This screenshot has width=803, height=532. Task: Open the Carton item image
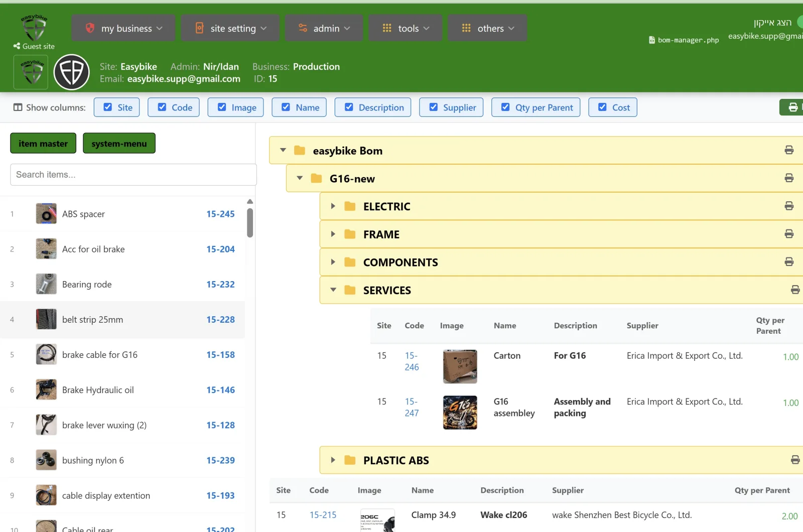point(460,366)
